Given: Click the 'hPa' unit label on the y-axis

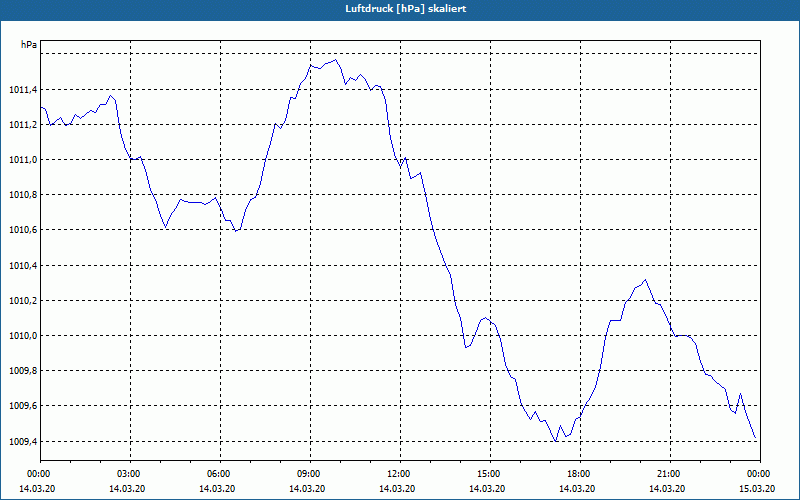Looking at the screenshot, I should (x=29, y=45).
